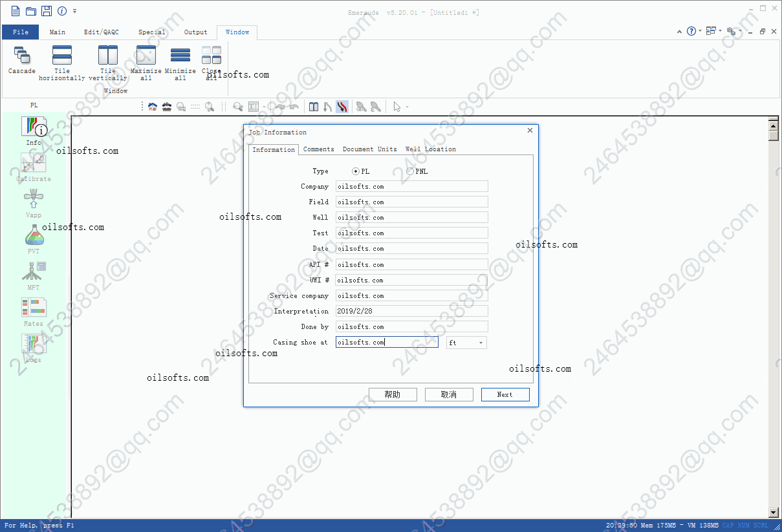The height and width of the screenshot is (532, 782).
Task: Toggle the highlighted red curve toolbar icon
Action: (342, 107)
